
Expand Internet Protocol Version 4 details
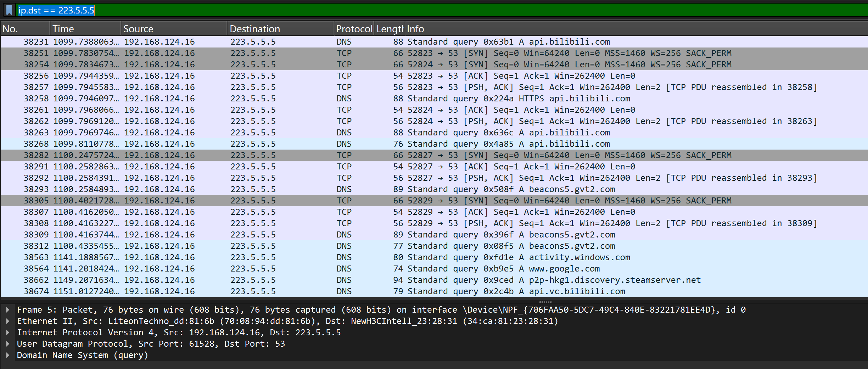(8, 332)
